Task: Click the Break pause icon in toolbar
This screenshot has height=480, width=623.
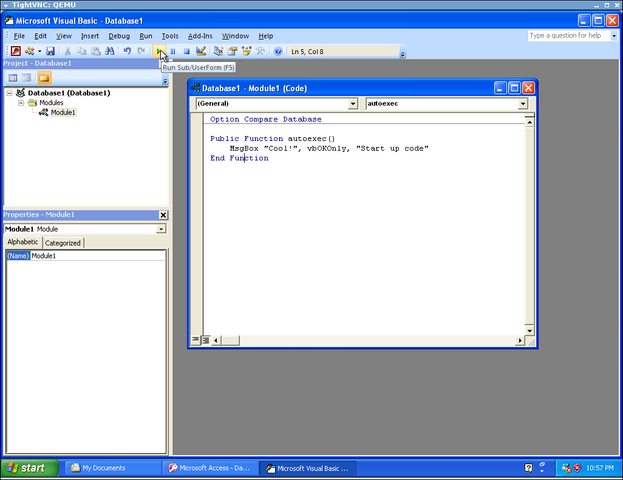Action: point(173,51)
